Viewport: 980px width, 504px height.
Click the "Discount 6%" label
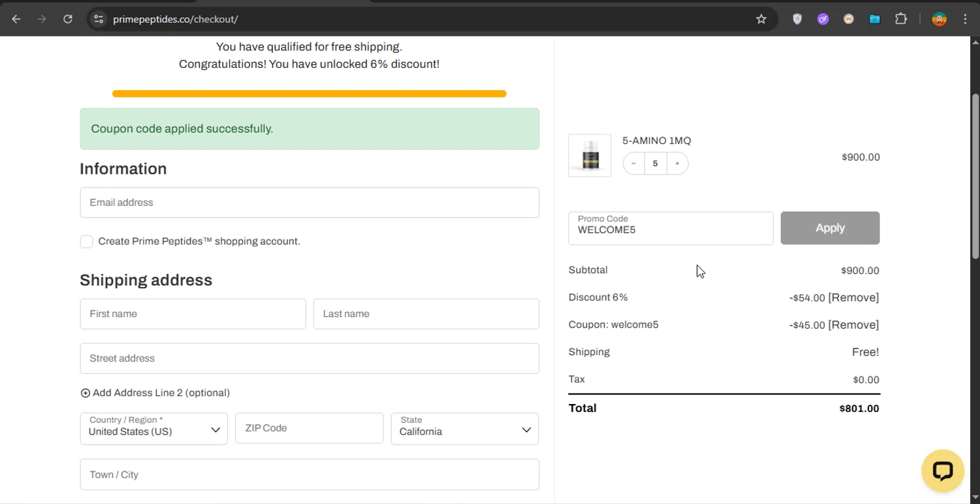598,297
